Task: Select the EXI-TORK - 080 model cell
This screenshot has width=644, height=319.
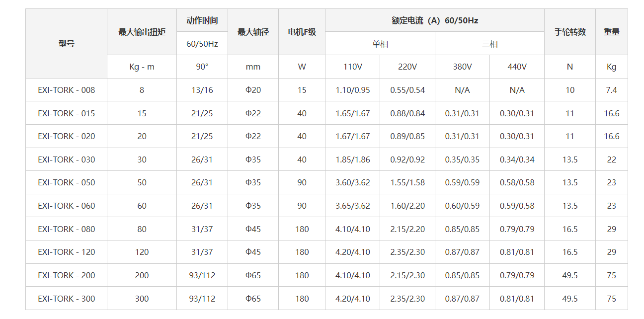Action: [x=66, y=229]
